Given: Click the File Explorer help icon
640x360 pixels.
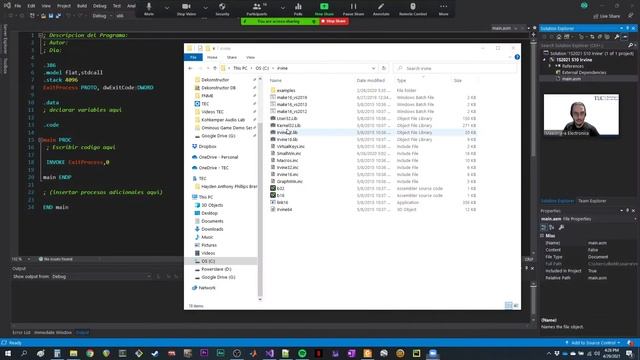Looking at the screenshot, I should 517,57.
